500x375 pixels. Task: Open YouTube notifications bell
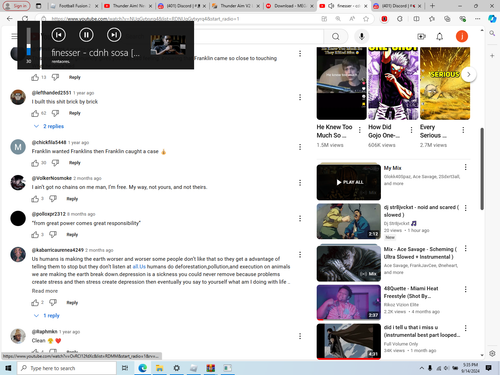tap(440, 36)
